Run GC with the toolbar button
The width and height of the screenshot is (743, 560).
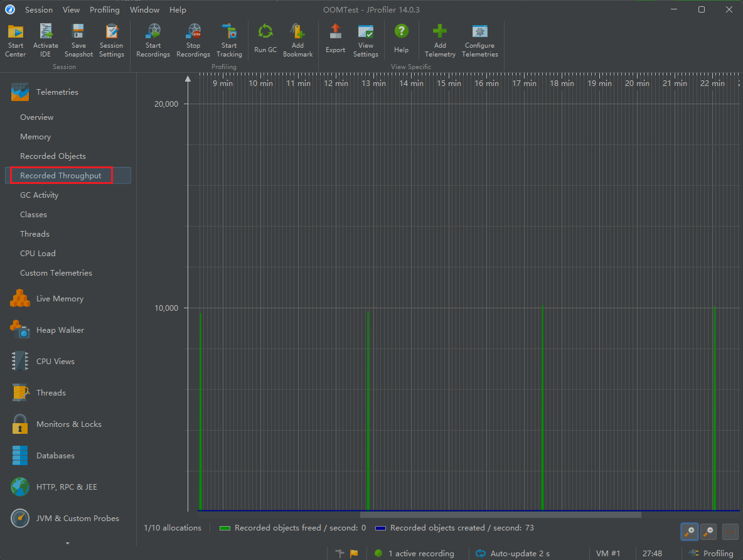click(265, 39)
